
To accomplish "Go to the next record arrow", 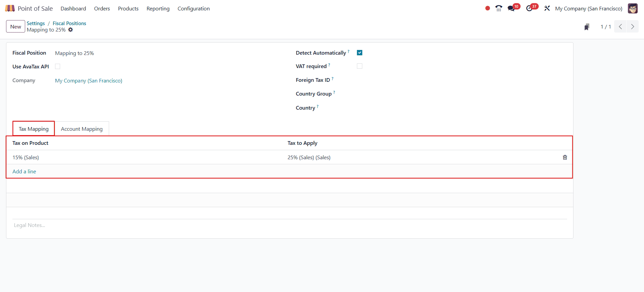I will click(633, 26).
